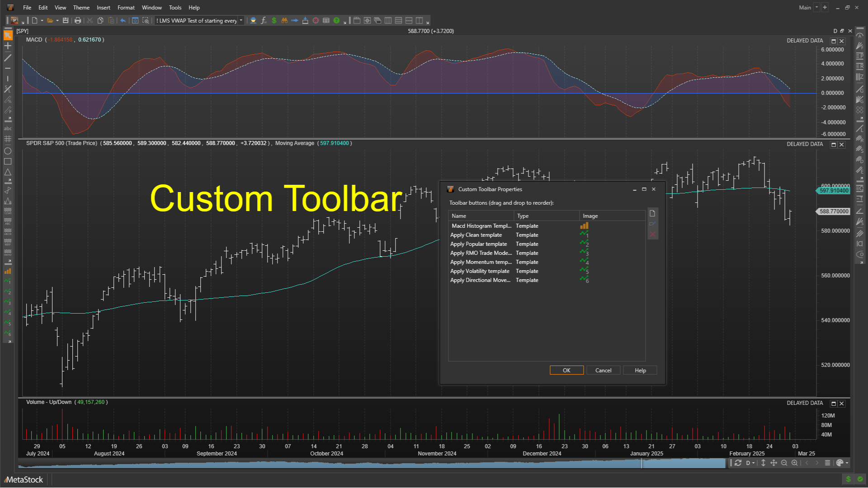This screenshot has height=488, width=868.
Task: Click the ellipse drawing tool in left sidebar
Action: click(x=8, y=151)
